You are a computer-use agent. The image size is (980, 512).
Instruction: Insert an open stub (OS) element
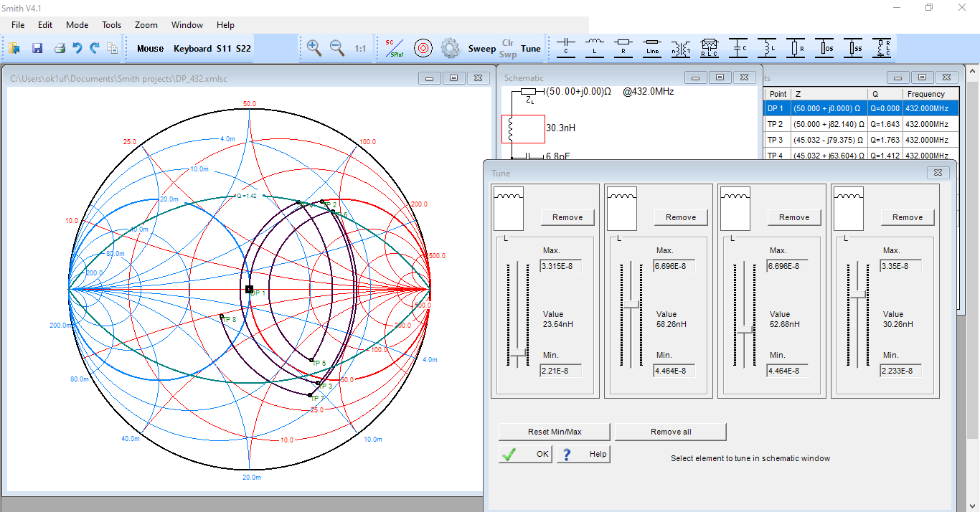click(824, 48)
